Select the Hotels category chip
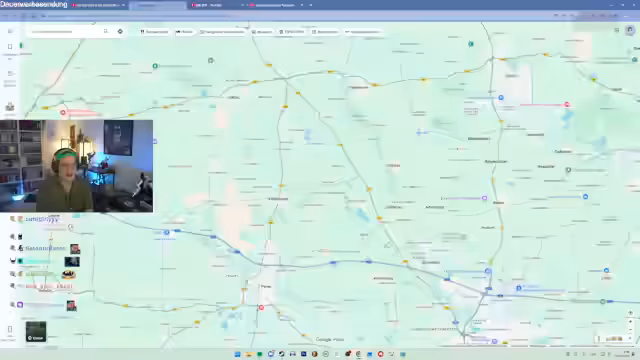The image size is (640, 360). pos(184,32)
